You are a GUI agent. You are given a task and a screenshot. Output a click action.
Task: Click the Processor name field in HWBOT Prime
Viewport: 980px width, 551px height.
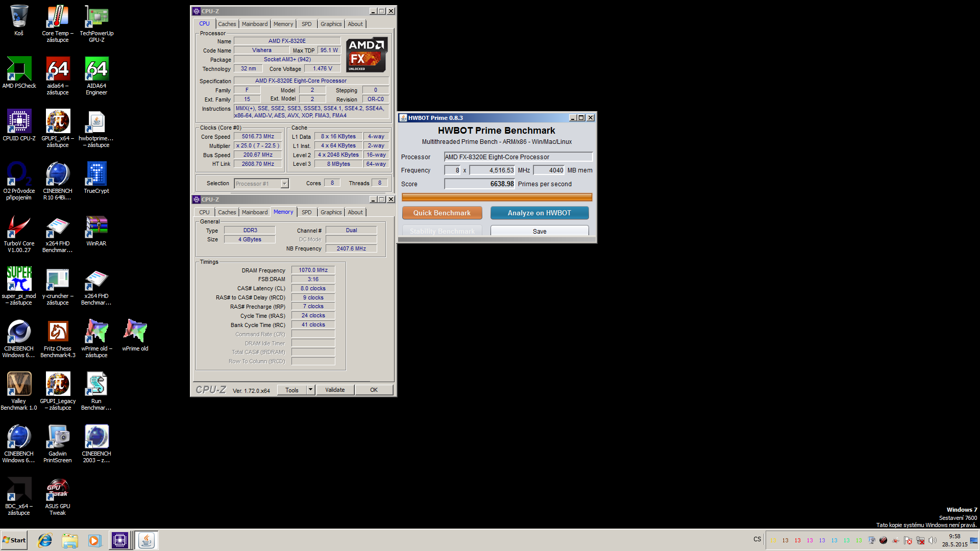click(x=518, y=157)
